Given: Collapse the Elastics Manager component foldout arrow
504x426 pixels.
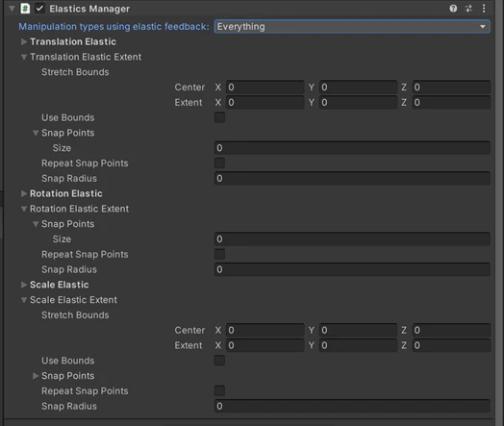Looking at the screenshot, I should (12, 9).
